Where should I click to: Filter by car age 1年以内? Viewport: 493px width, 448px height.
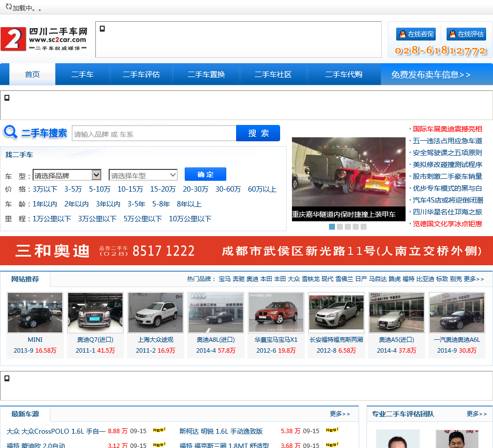[45, 204]
